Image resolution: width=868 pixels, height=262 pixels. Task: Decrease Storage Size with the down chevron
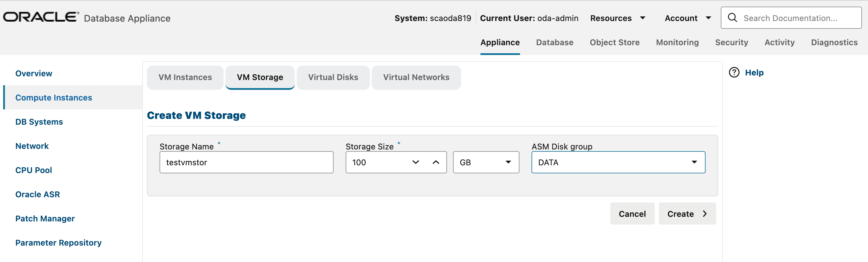point(416,162)
